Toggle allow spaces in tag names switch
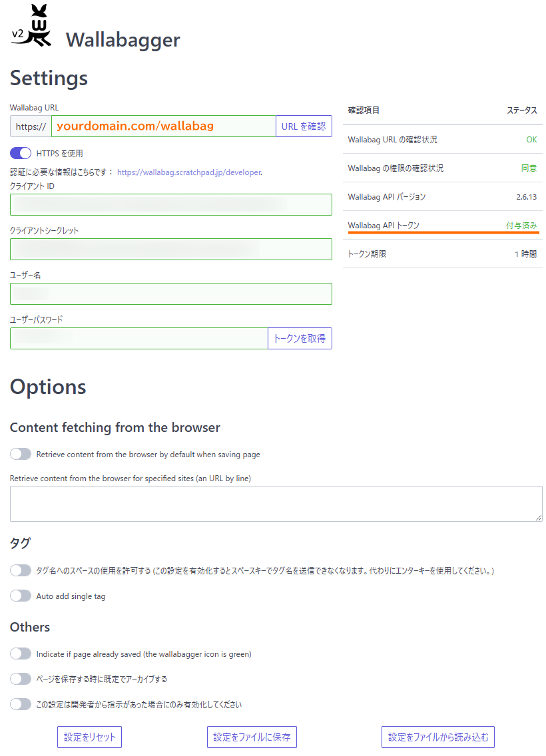This screenshot has width=546, height=756. coord(21,570)
